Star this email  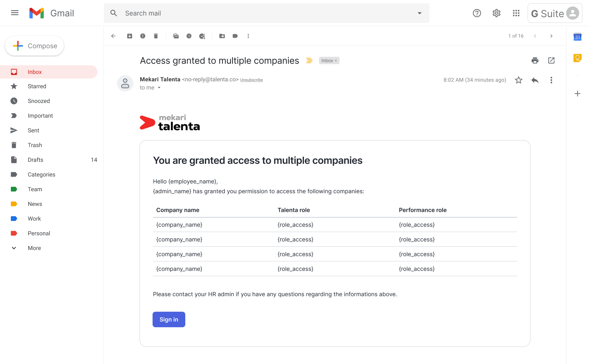518,80
